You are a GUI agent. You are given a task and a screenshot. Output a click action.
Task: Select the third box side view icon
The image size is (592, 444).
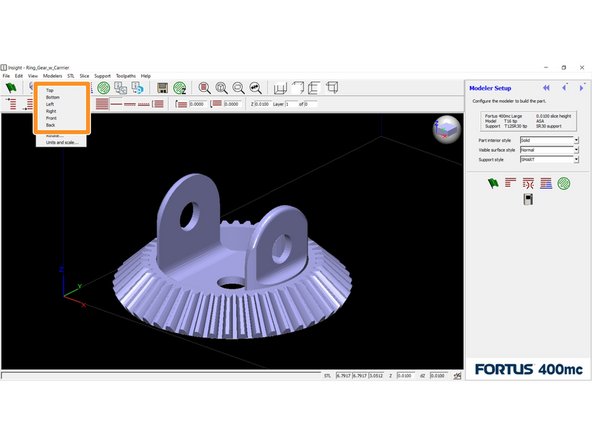(314, 88)
